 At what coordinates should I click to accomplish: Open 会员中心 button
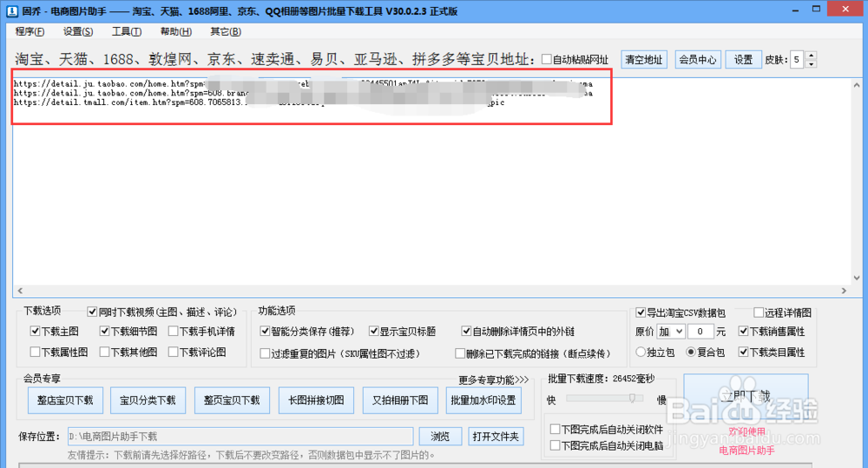[x=698, y=59]
